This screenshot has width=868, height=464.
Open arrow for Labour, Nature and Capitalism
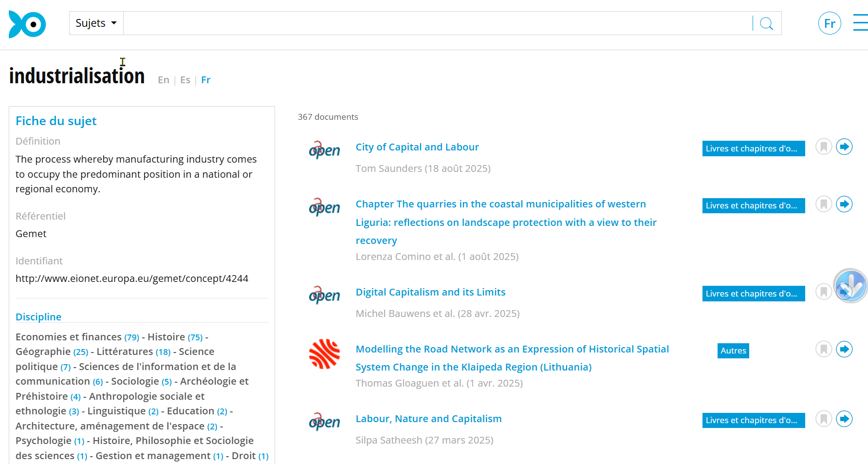point(844,419)
